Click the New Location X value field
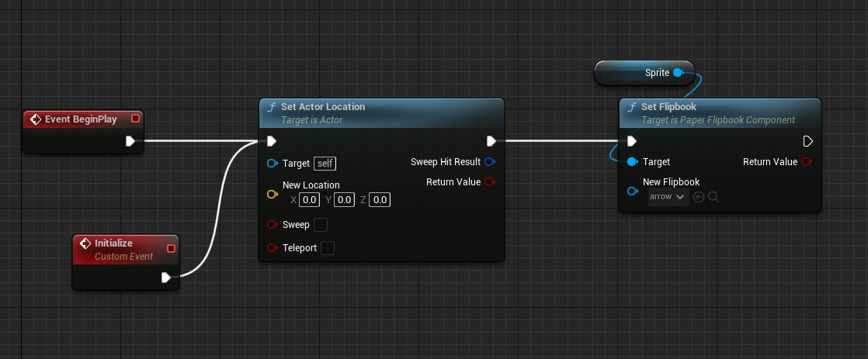 pos(310,200)
